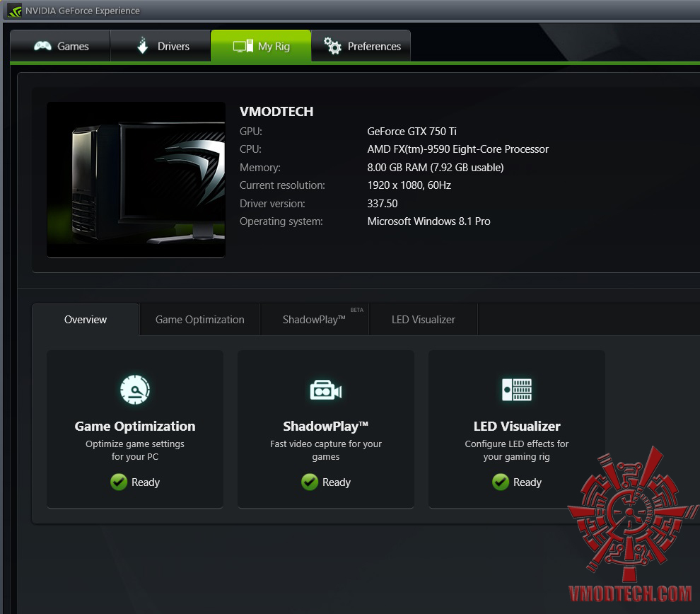Viewport: 700px width, 614px height.
Task: Click the 'Driver version:' label
Action: [272, 204]
